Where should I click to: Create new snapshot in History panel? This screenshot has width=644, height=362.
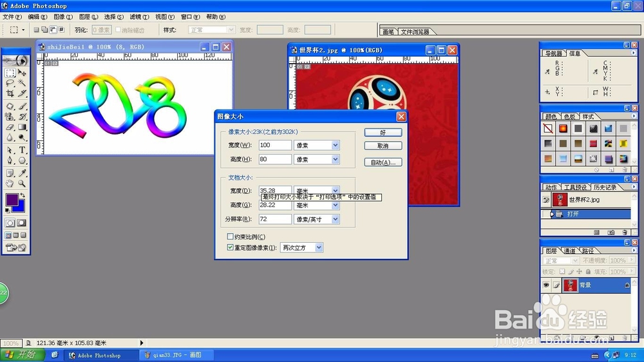point(611,233)
